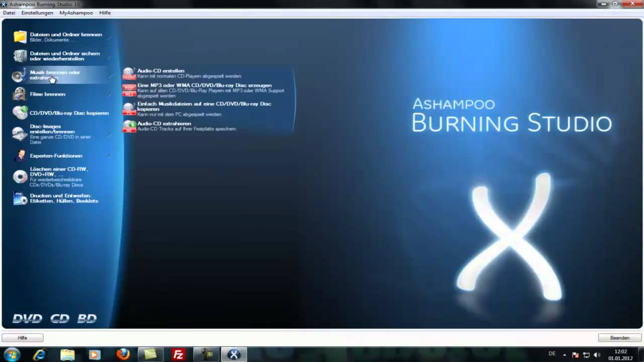Viewport: 644px width, 362px height.
Task: Open the Datei menu
Action: pos(9,13)
